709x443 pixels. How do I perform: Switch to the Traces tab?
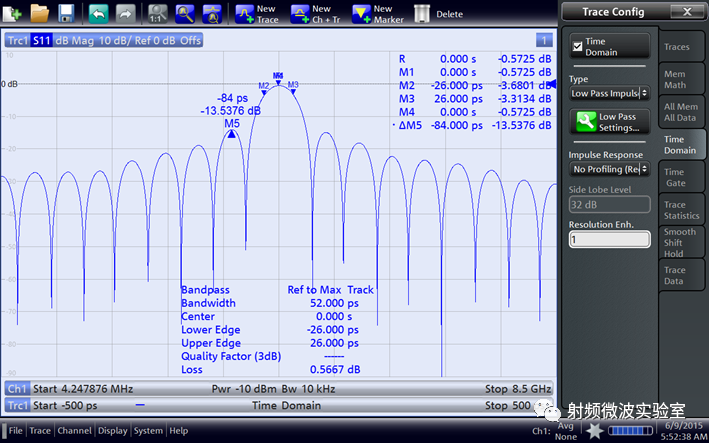[681, 47]
